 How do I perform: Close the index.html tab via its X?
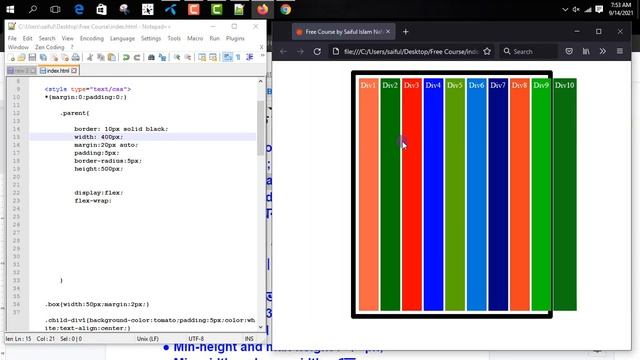coord(74,71)
